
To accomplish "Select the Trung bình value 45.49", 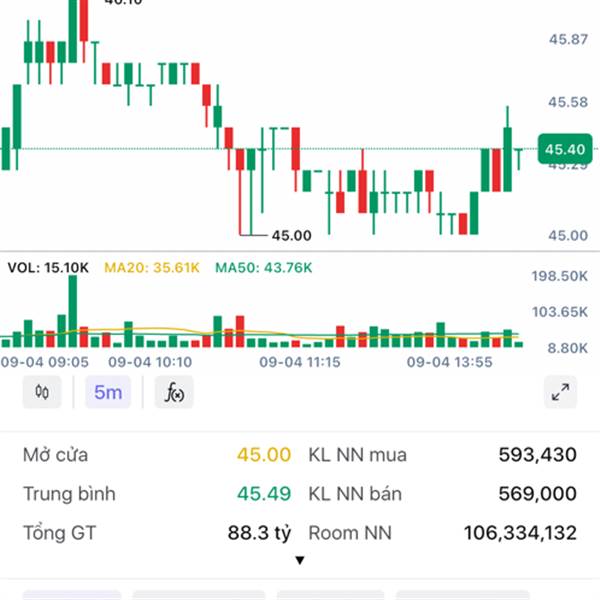I will (x=264, y=494).
